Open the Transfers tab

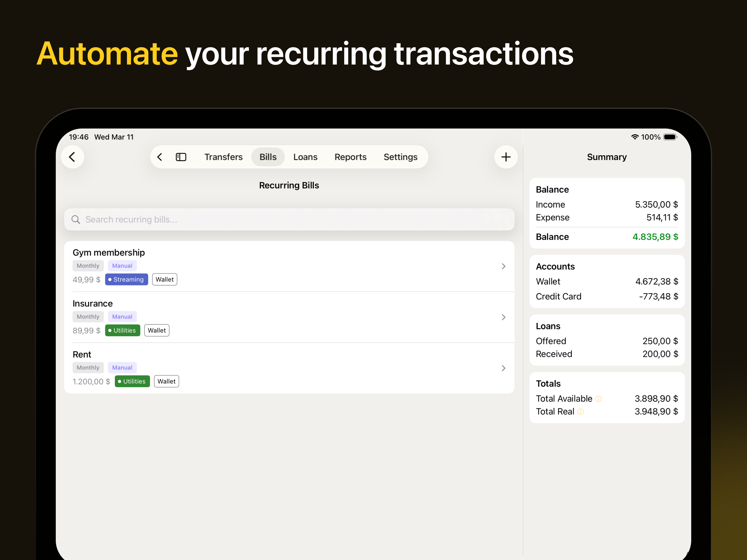point(224,157)
